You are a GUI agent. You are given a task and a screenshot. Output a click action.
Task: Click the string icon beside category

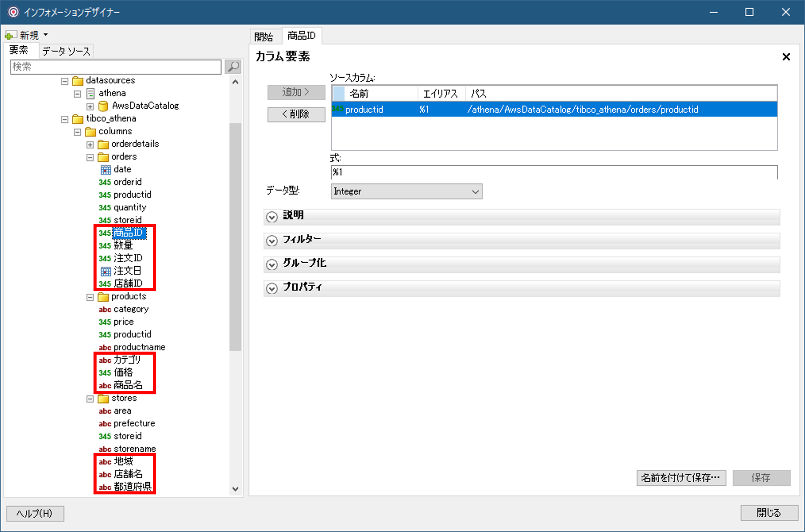coord(105,309)
